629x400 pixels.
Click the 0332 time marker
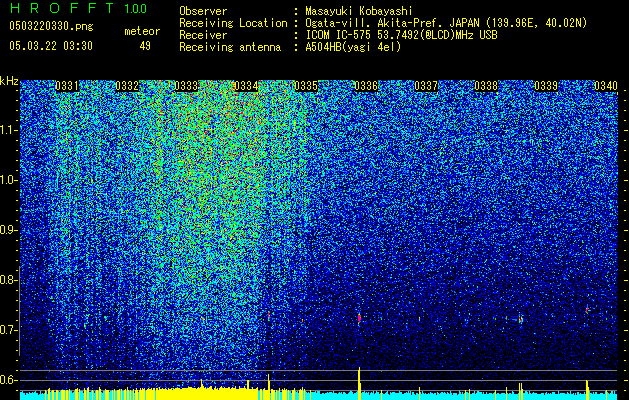click(x=127, y=86)
